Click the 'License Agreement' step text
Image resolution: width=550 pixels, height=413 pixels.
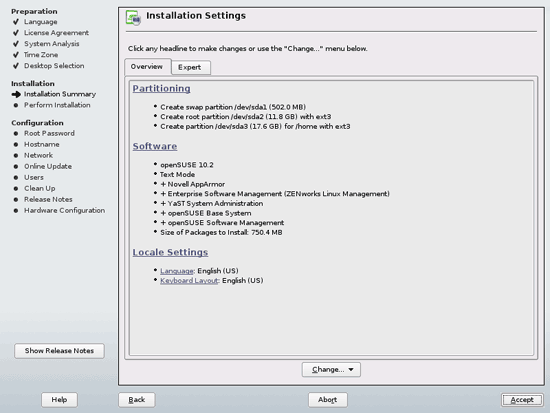(56, 33)
